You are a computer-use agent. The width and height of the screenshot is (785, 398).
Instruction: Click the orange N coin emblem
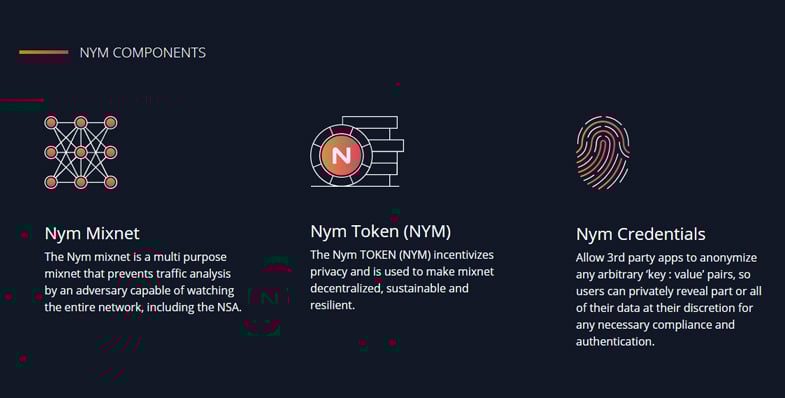341,155
